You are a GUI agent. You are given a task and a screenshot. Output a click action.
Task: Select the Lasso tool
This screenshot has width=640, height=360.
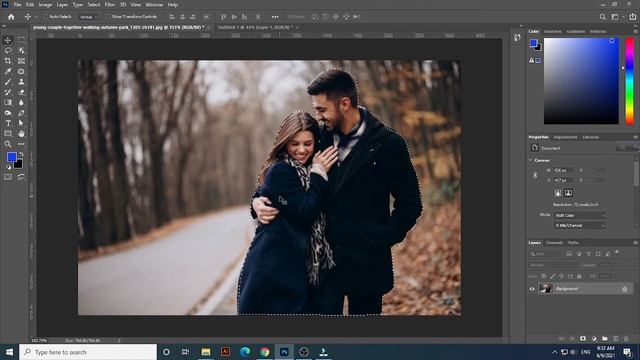(8, 51)
